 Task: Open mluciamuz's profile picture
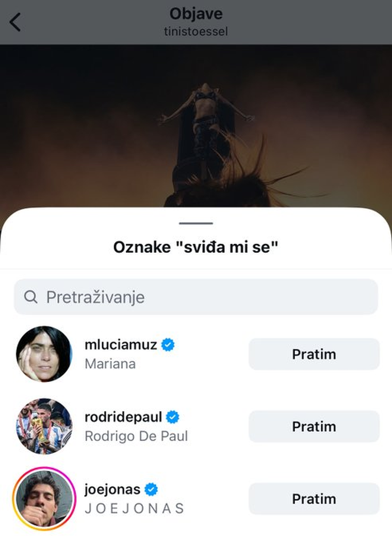coord(44,354)
